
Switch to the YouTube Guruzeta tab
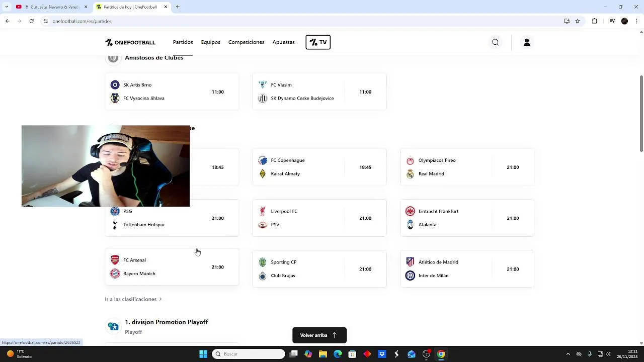(x=51, y=7)
